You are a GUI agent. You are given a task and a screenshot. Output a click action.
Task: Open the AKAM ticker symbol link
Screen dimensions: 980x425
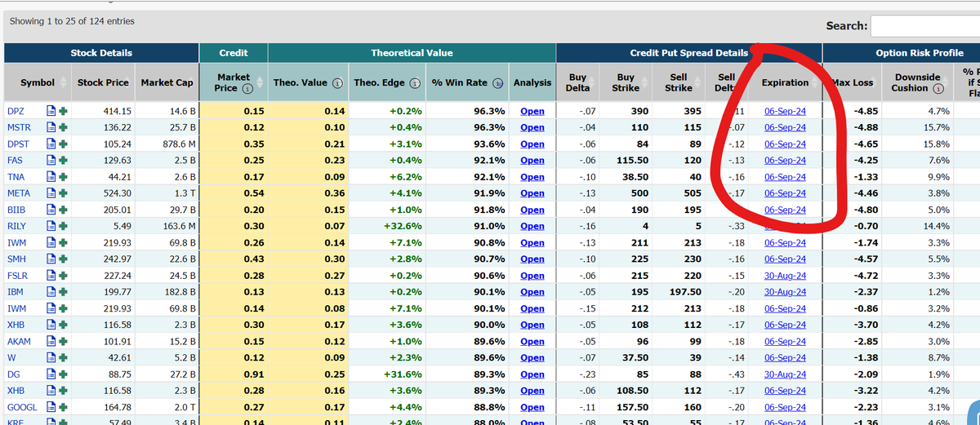point(20,341)
